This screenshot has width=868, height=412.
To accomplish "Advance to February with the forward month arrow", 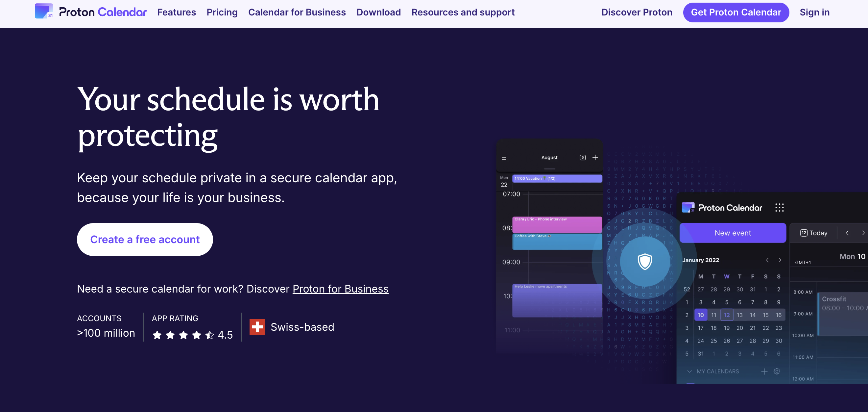I will pos(780,260).
